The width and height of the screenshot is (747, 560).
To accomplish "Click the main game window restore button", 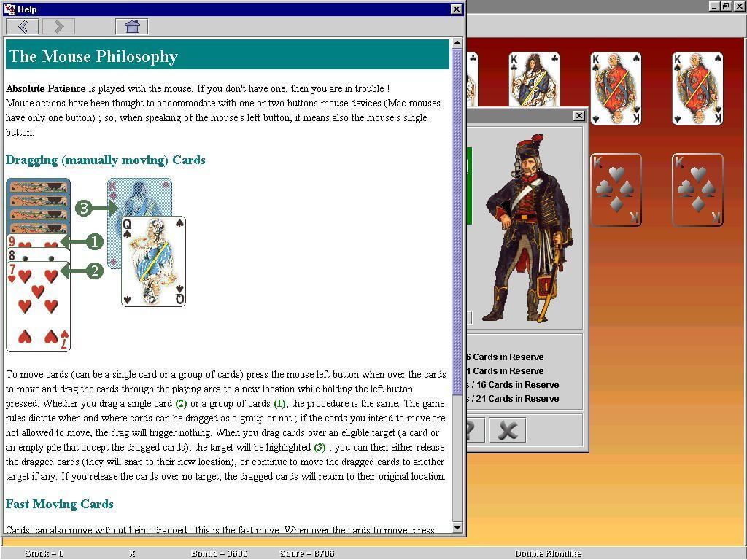I will (x=725, y=6).
